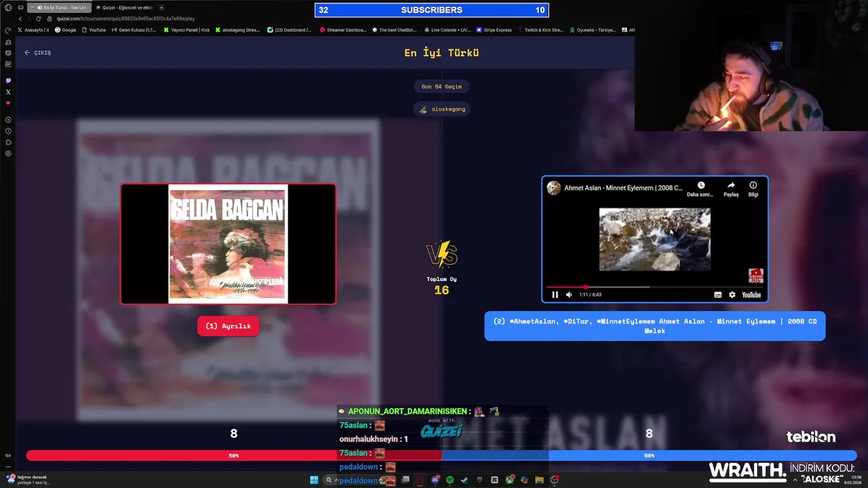Open Steam from the taskbar
This screenshot has height=488, width=868.
(465, 480)
